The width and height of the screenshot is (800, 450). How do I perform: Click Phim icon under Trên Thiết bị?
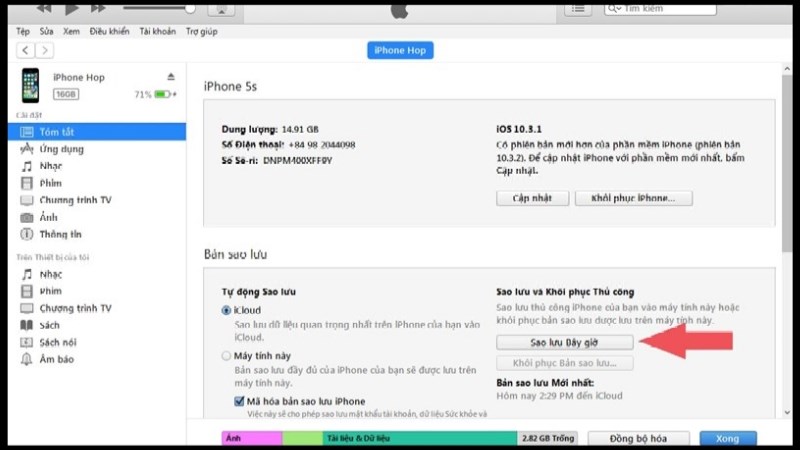[x=27, y=291]
